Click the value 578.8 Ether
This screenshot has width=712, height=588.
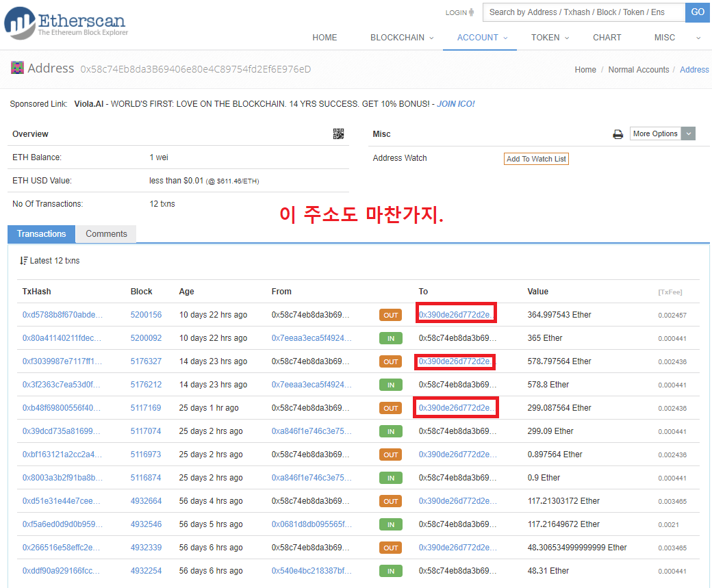[548, 385]
